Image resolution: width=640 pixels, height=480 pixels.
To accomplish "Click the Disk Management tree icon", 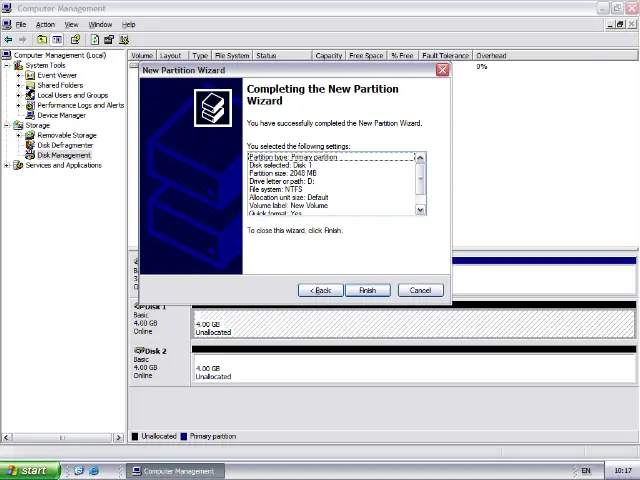I will [30, 155].
